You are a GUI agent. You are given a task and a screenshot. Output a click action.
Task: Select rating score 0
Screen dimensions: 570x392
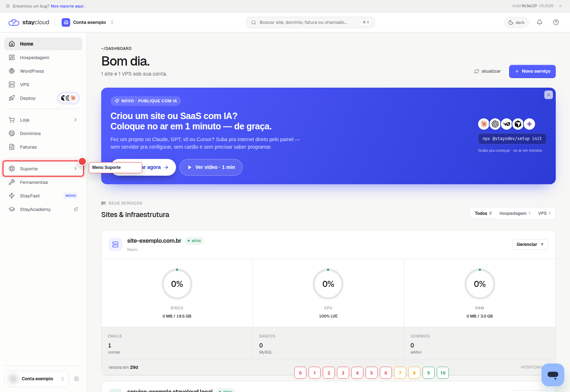pyautogui.click(x=300, y=373)
